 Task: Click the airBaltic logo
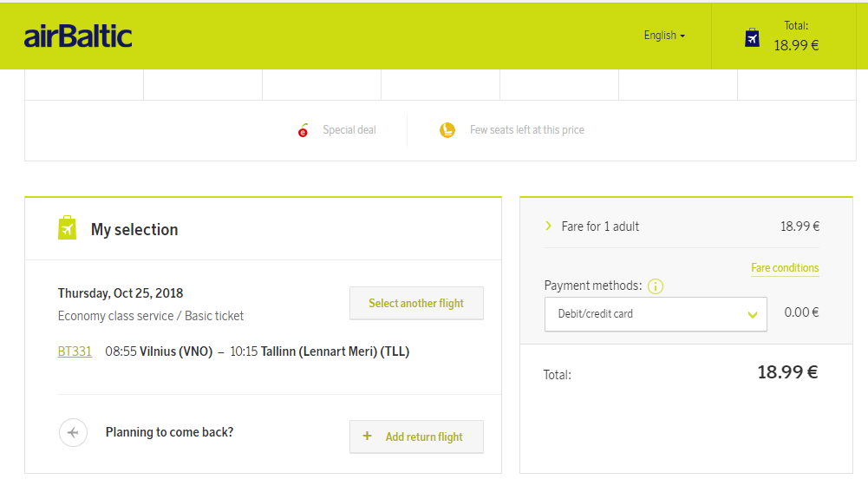[x=78, y=36]
